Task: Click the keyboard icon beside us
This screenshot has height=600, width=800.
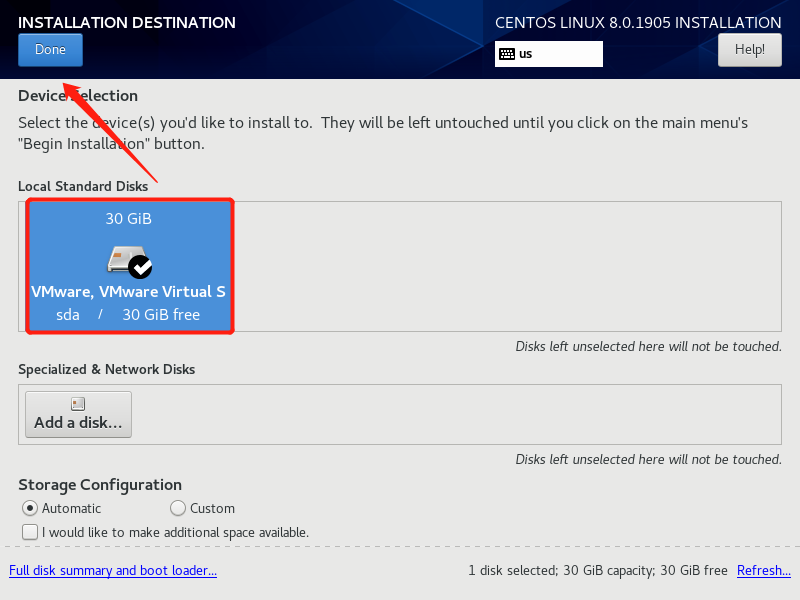Action: click(x=507, y=54)
